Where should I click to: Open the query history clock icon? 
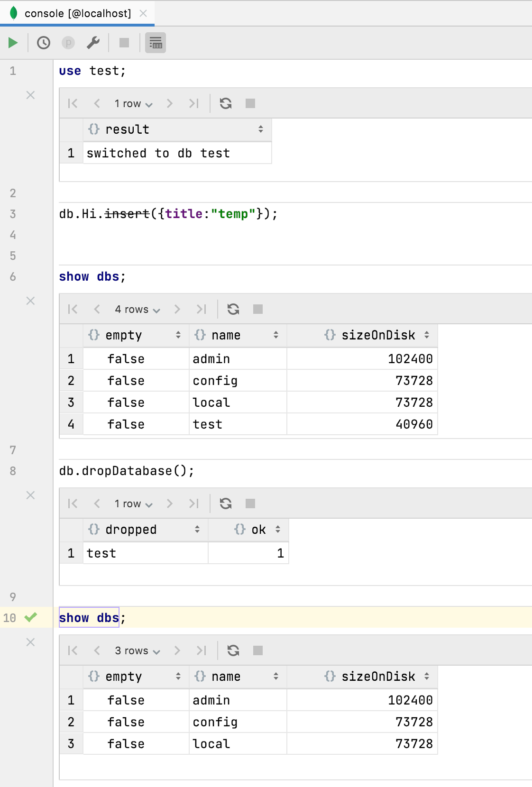[x=44, y=43]
